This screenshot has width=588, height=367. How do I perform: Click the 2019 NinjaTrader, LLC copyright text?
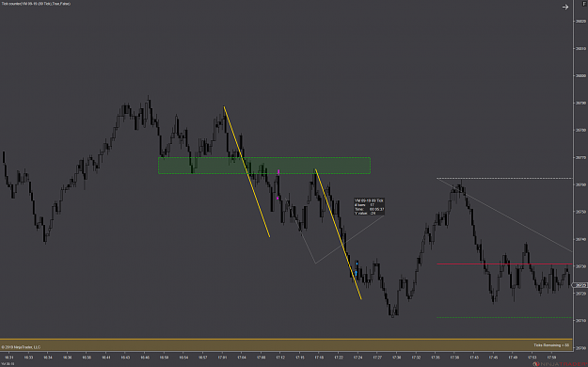tap(21, 347)
